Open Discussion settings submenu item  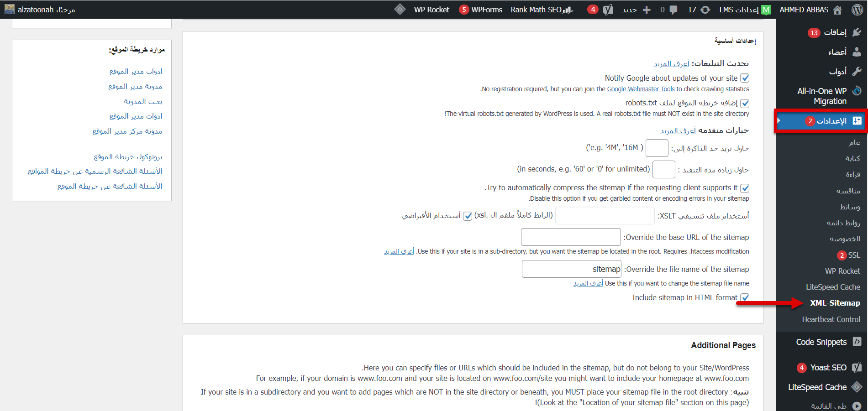(x=848, y=191)
